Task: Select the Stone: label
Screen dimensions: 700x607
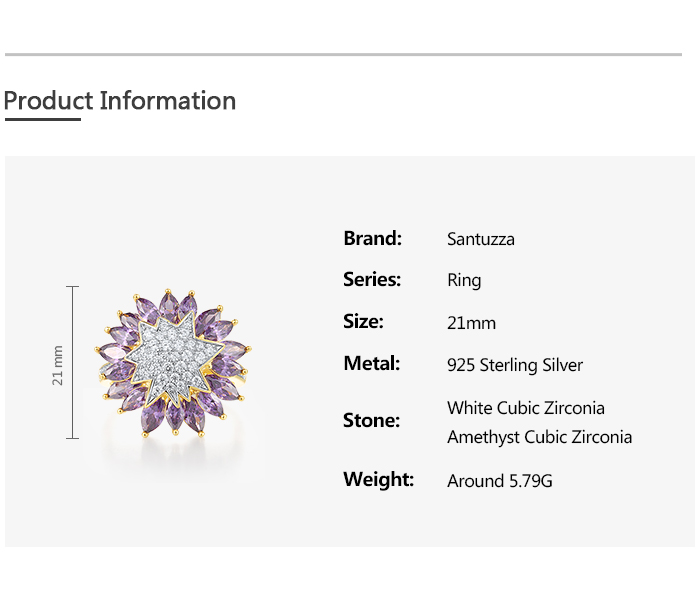Action: [x=371, y=421]
